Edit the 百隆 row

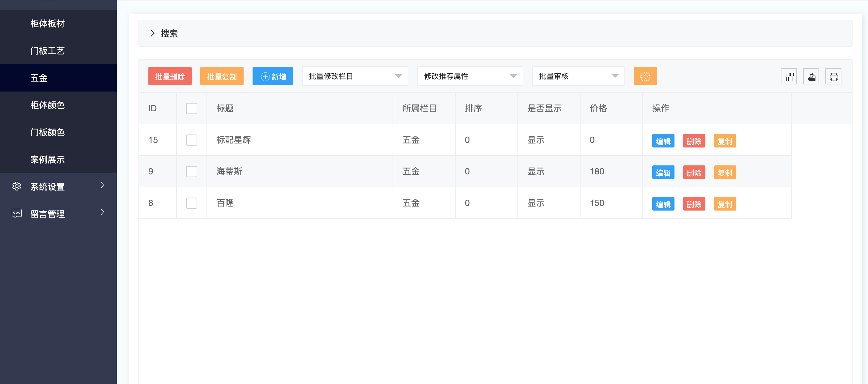pyautogui.click(x=663, y=204)
